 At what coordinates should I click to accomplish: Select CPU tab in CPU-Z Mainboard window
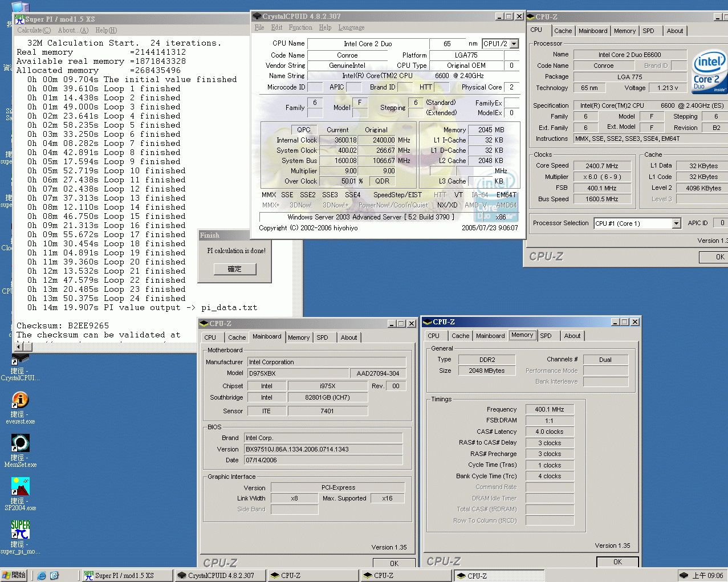click(x=210, y=337)
